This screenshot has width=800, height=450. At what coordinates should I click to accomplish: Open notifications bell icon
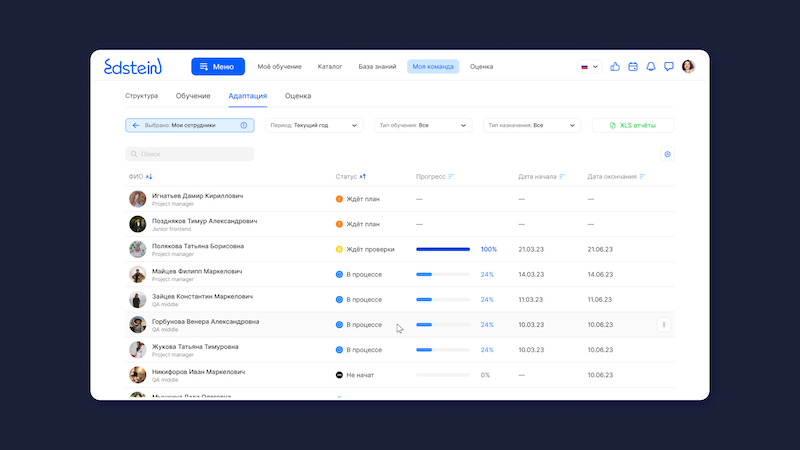pyautogui.click(x=651, y=66)
